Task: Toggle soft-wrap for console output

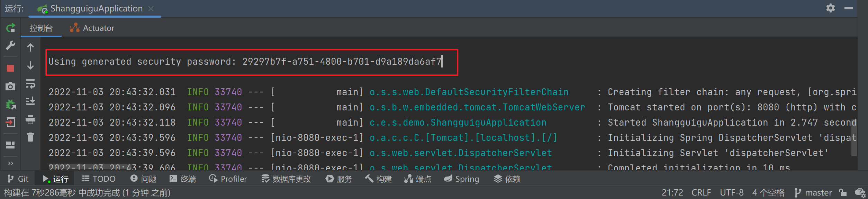Action: [x=30, y=84]
